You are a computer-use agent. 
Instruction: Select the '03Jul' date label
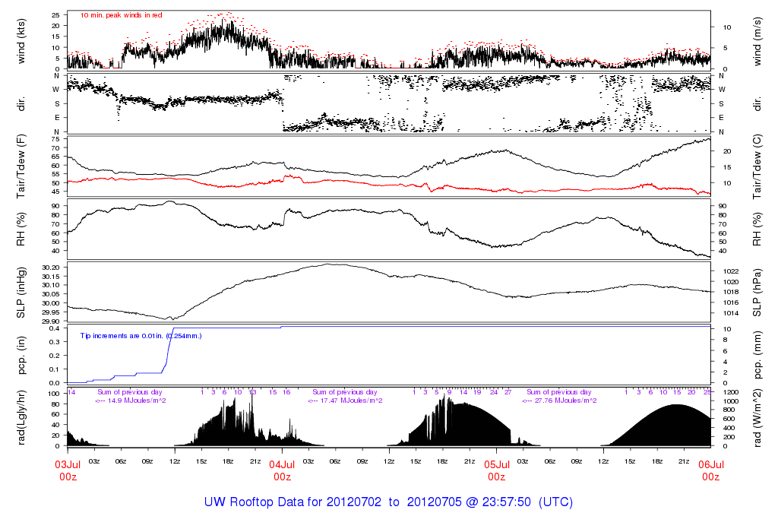pos(68,465)
